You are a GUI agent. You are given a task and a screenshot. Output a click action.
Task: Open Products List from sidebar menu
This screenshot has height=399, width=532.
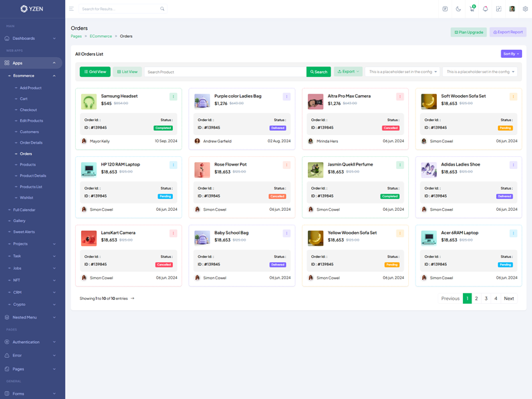[x=31, y=187]
